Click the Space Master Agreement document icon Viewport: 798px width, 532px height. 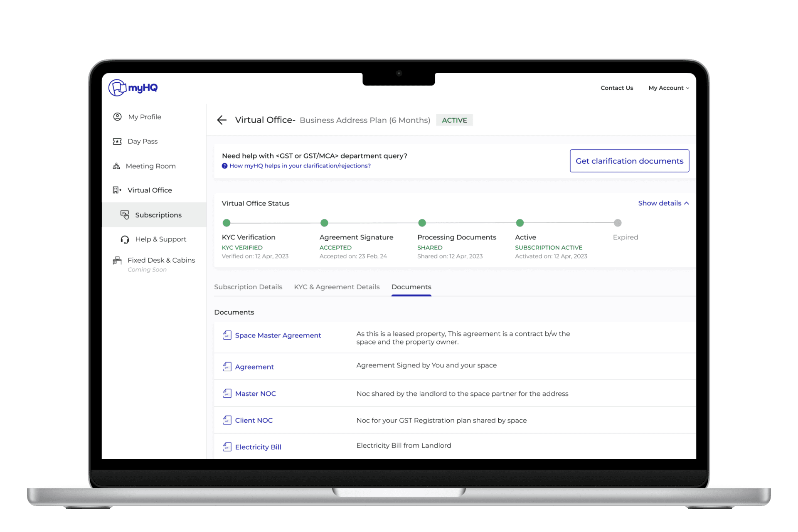[227, 335]
